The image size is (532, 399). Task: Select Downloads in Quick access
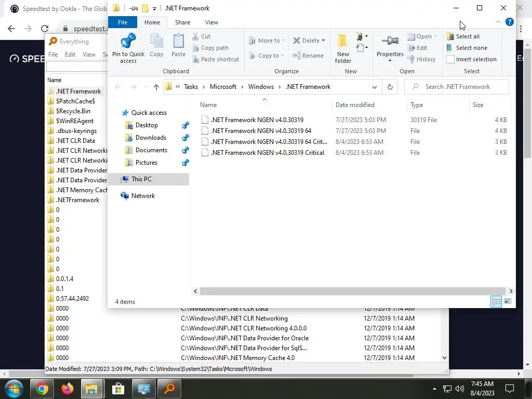(x=151, y=138)
